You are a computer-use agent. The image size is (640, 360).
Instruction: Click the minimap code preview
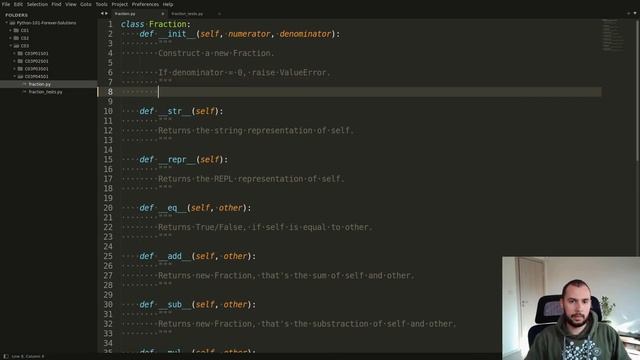pos(613,35)
